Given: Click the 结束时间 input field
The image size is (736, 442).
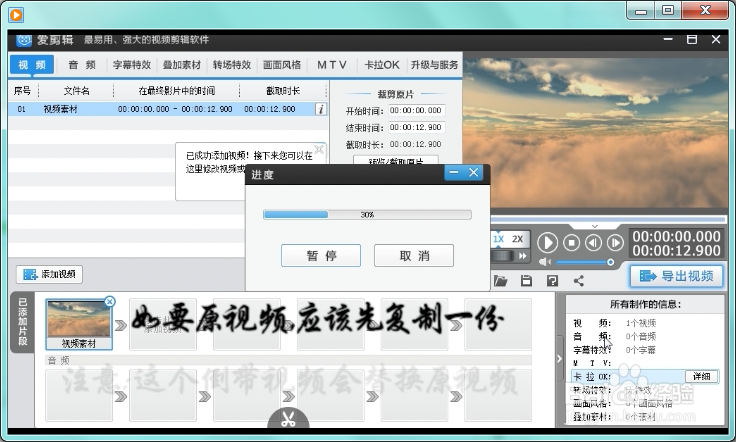Looking at the screenshot, I should pyautogui.click(x=416, y=127).
